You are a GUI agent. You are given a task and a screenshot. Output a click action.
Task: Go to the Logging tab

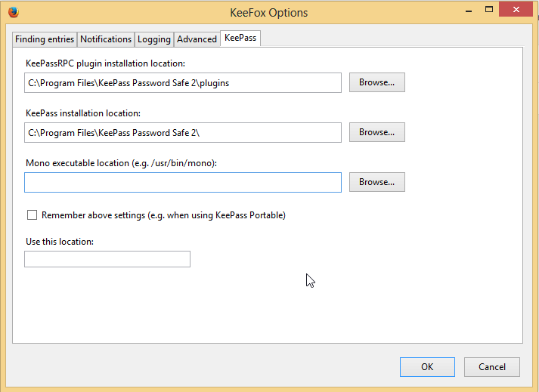pyautogui.click(x=154, y=39)
